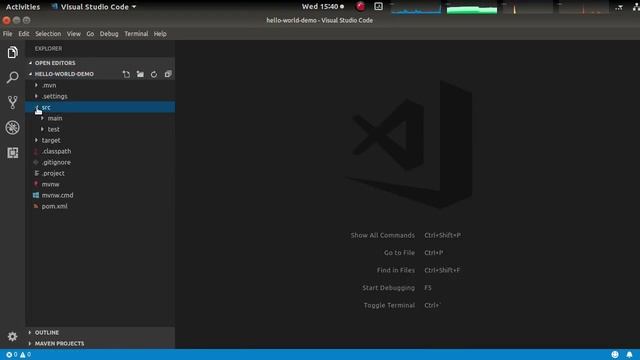Open the Go menu
This screenshot has width=640, height=360.
pyautogui.click(x=90, y=34)
